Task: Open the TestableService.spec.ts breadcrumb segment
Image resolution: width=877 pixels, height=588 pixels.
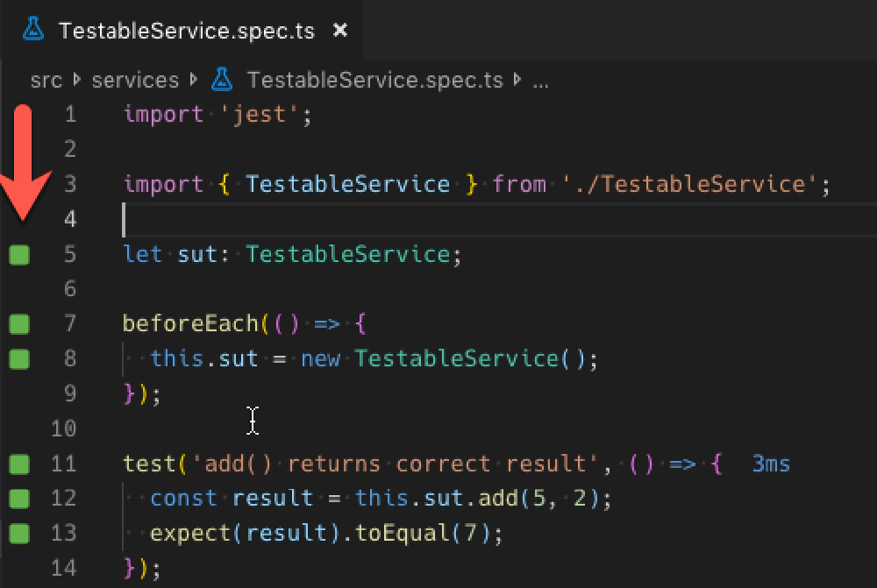Action: coord(375,81)
